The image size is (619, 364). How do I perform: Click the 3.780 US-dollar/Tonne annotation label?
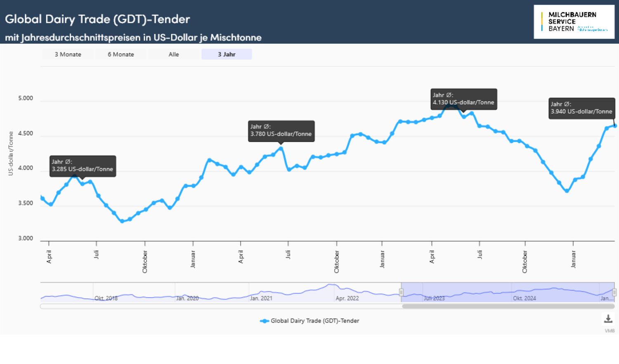pos(281,130)
